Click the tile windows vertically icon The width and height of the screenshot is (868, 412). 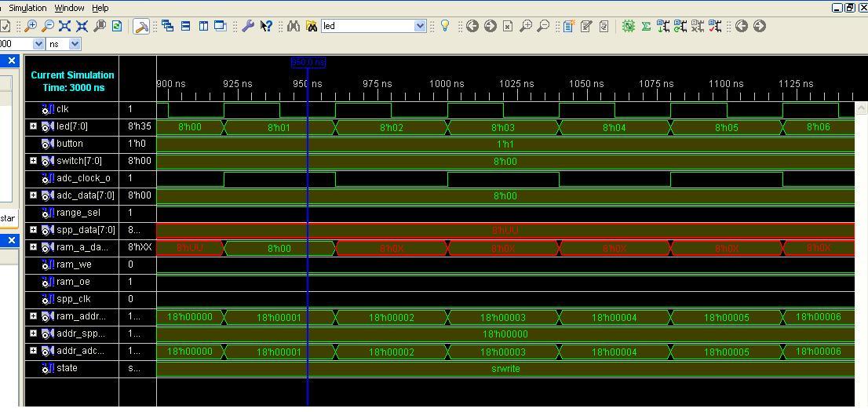click(203, 26)
